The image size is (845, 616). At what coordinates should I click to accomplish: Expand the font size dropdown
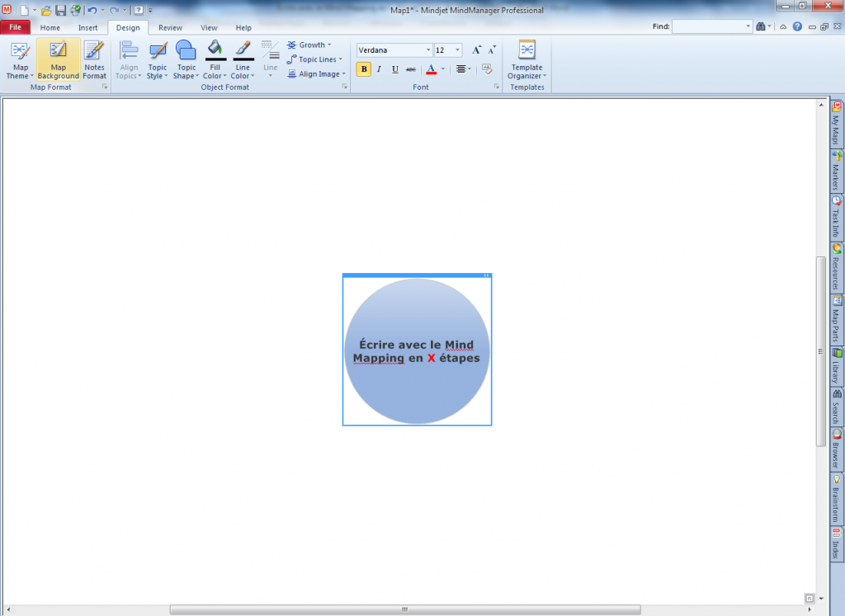pos(458,50)
